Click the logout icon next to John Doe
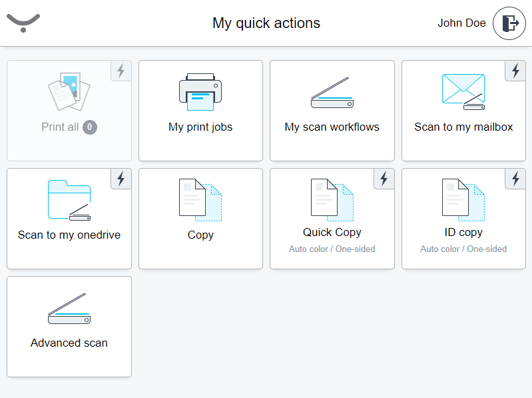 coord(509,23)
